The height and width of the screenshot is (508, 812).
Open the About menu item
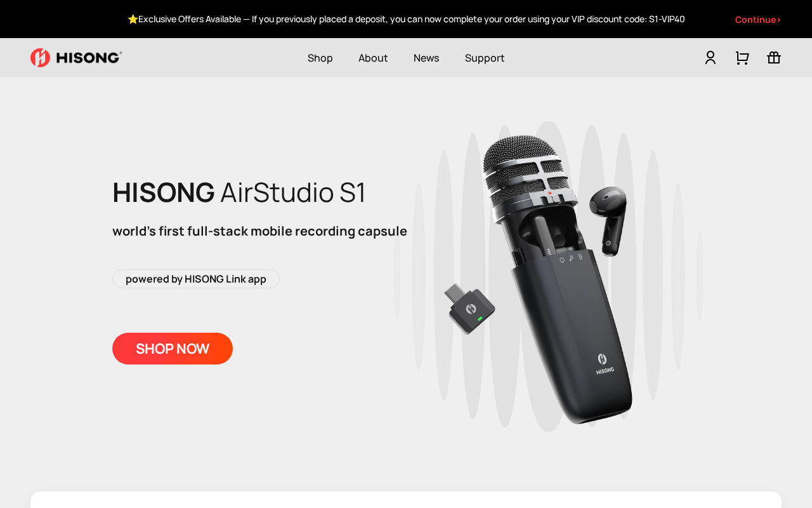373,58
